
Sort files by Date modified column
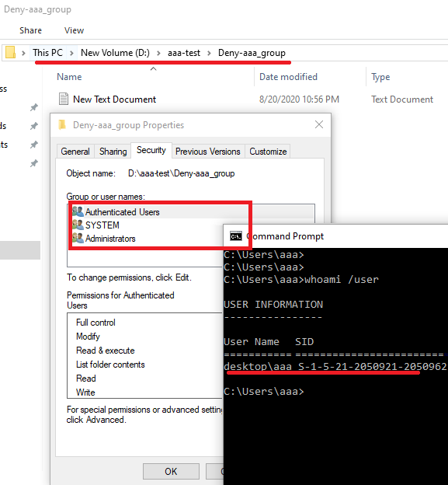(288, 77)
